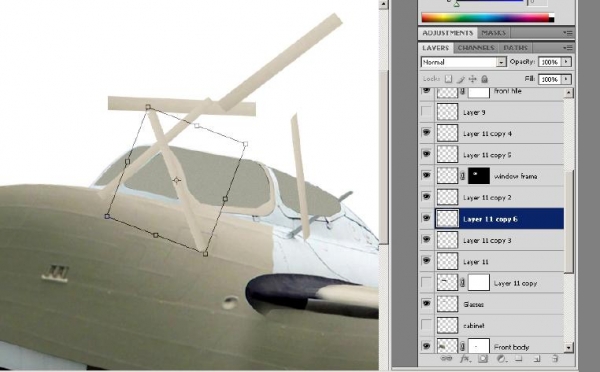Hide the Front body layer
600x372 pixels.
click(x=426, y=346)
